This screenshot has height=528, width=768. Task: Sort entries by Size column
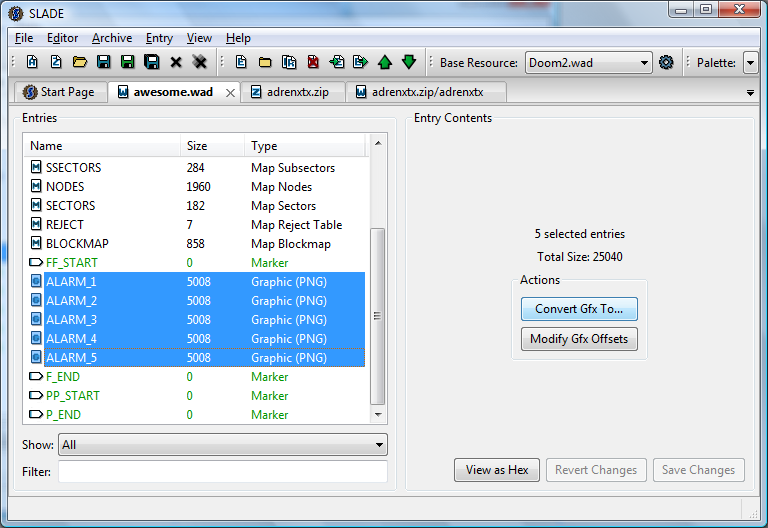coord(213,146)
